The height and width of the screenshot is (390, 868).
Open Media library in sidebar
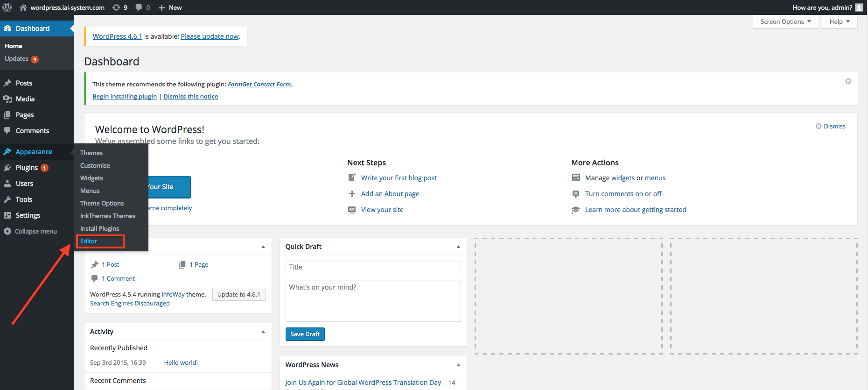point(25,99)
